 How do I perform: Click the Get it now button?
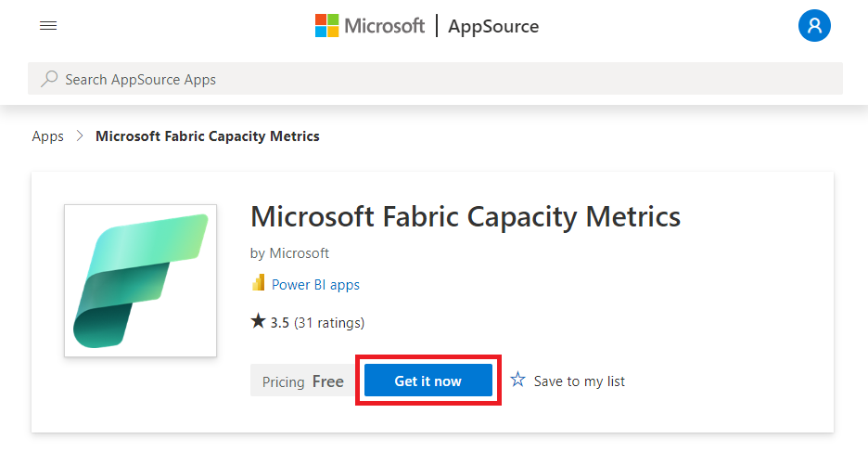click(x=428, y=381)
